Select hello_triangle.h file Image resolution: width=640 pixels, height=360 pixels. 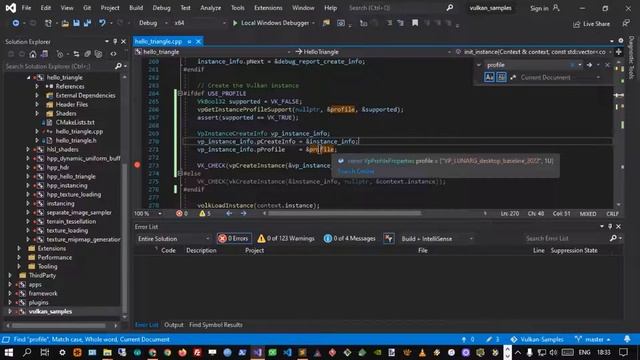(x=76, y=140)
